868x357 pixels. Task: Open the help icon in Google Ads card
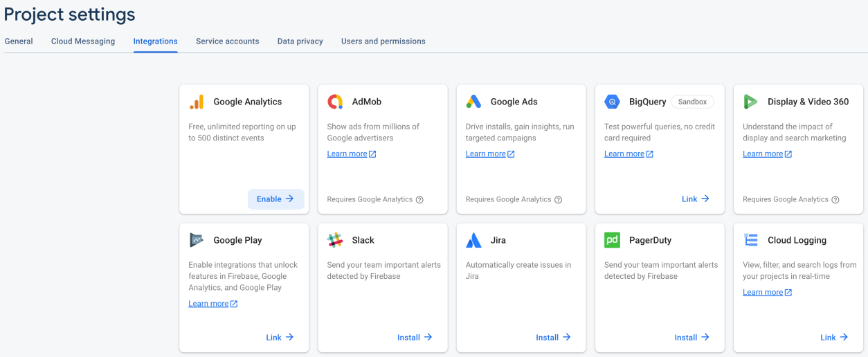[x=558, y=199]
